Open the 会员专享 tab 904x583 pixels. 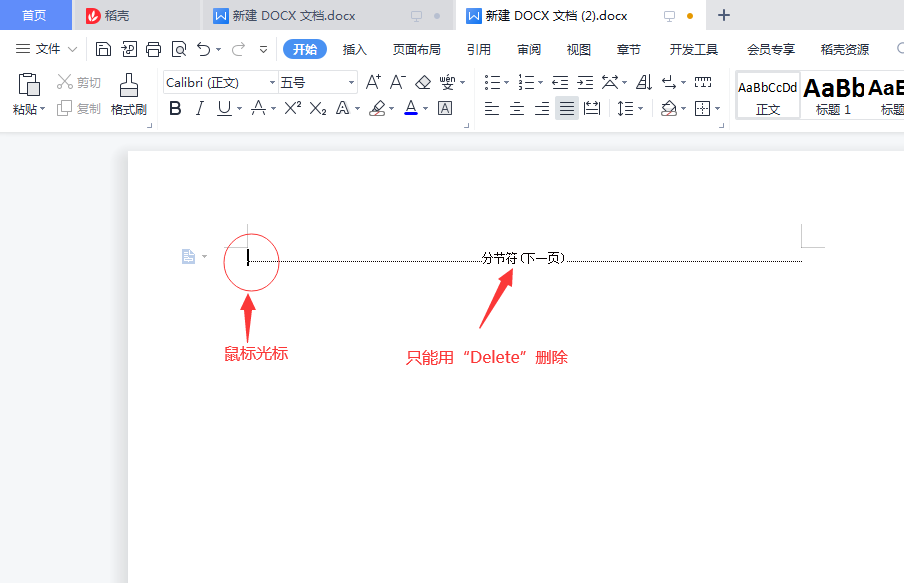pyautogui.click(x=771, y=50)
